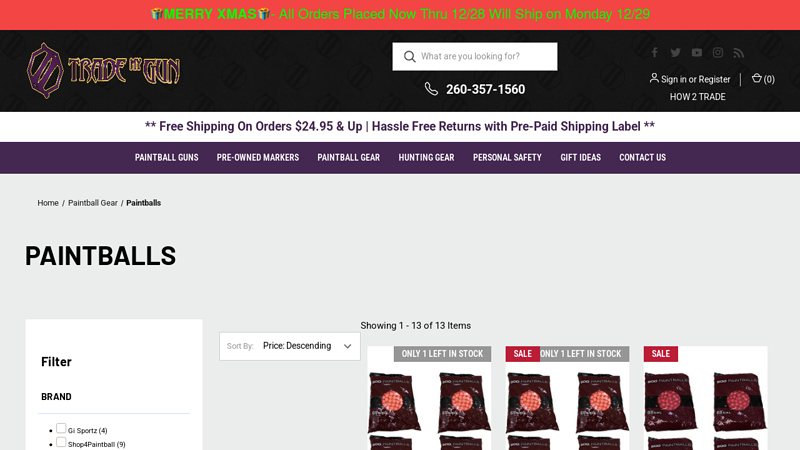
Task: Expand the Paintball Gear menu
Action: click(348, 158)
